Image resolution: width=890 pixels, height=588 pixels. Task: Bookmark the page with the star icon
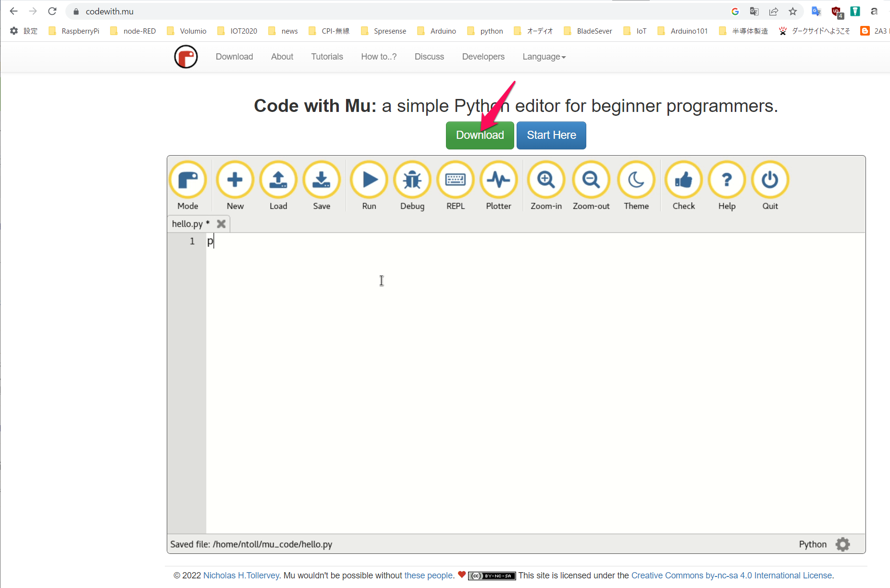point(793,12)
